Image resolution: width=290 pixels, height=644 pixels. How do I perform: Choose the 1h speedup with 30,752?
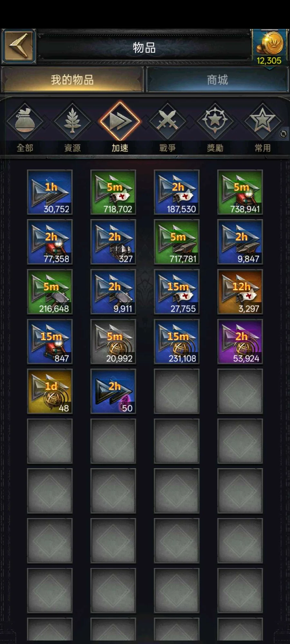[50, 192]
